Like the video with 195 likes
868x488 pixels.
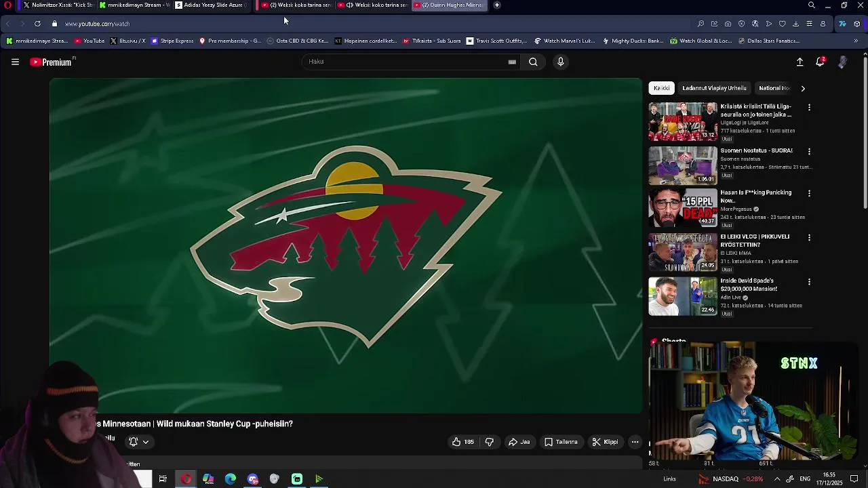coord(463,442)
